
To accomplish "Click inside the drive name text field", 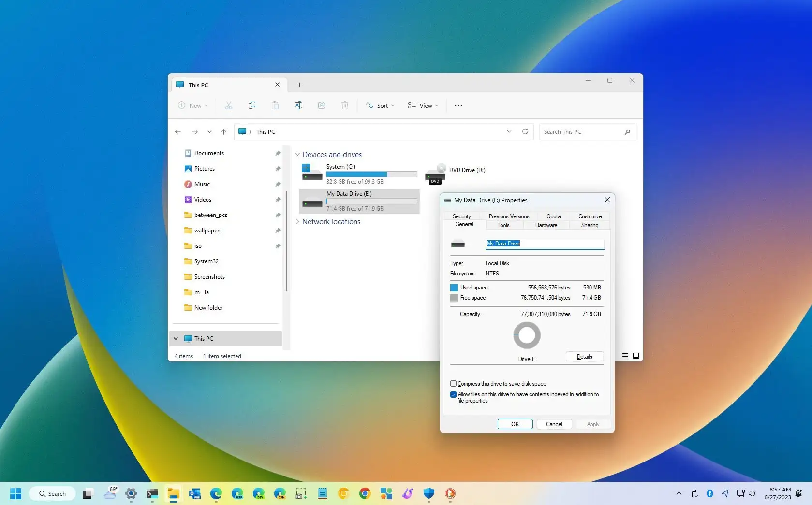I will click(544, 244).
